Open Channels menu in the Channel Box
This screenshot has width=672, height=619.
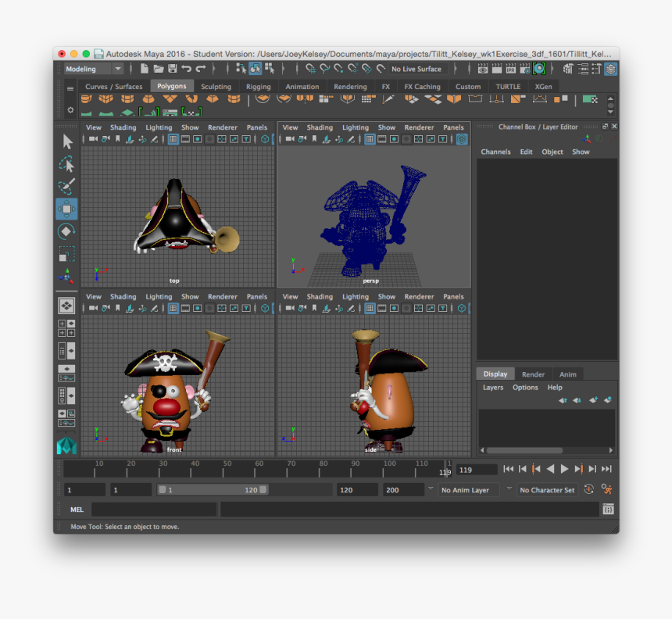pos(495,152)
